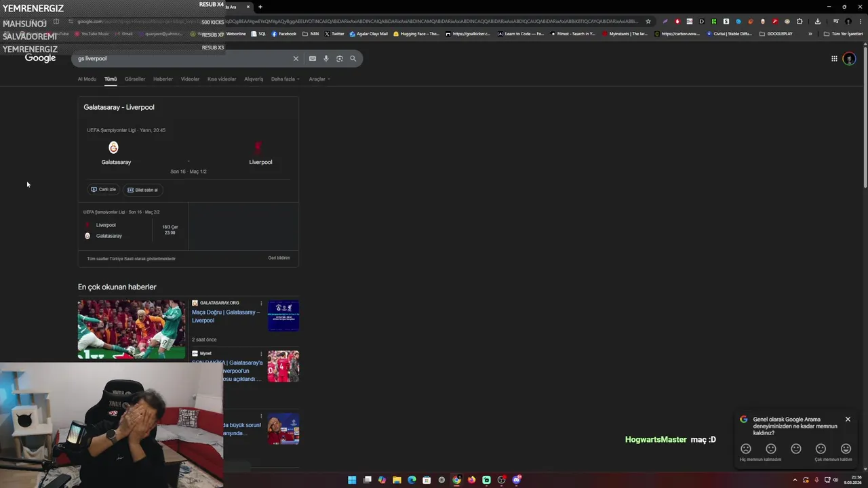Open the on-screen keyboard icon in search box
This screenshot has width=868, height=488.
(313, 59)
